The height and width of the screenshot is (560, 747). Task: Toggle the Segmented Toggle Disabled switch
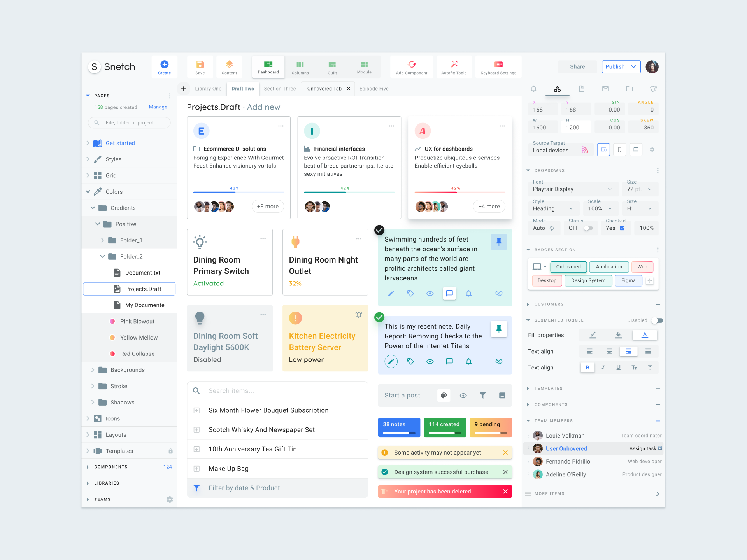(658, 320)
